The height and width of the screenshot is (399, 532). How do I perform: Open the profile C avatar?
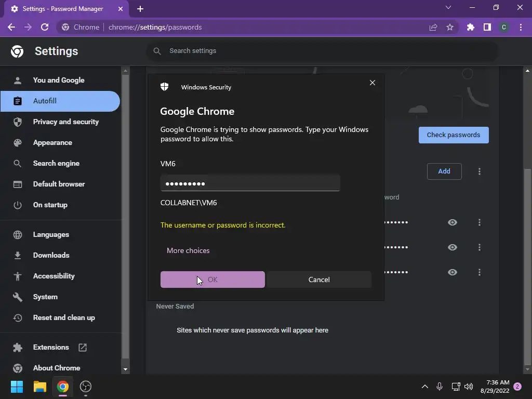503,27
